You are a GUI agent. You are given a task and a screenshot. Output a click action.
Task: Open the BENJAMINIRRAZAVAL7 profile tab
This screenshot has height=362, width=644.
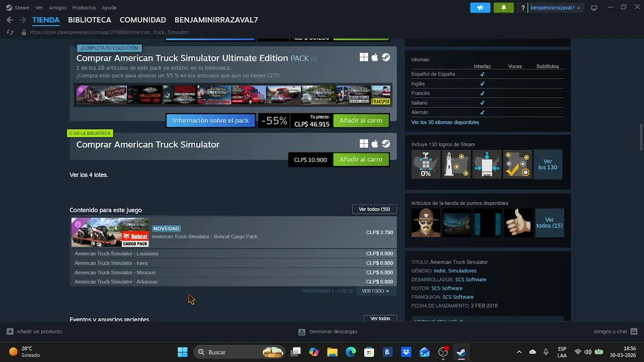click(x=216, y=20)
